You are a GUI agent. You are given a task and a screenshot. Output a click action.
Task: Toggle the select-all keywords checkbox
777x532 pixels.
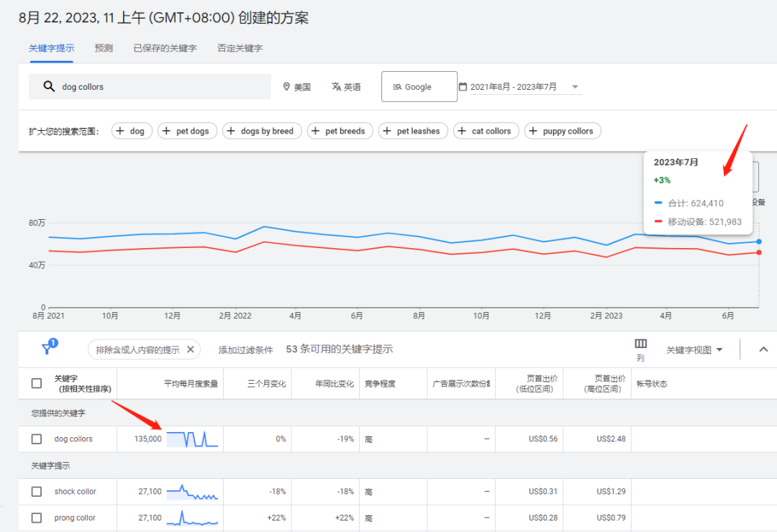(36, 383)
